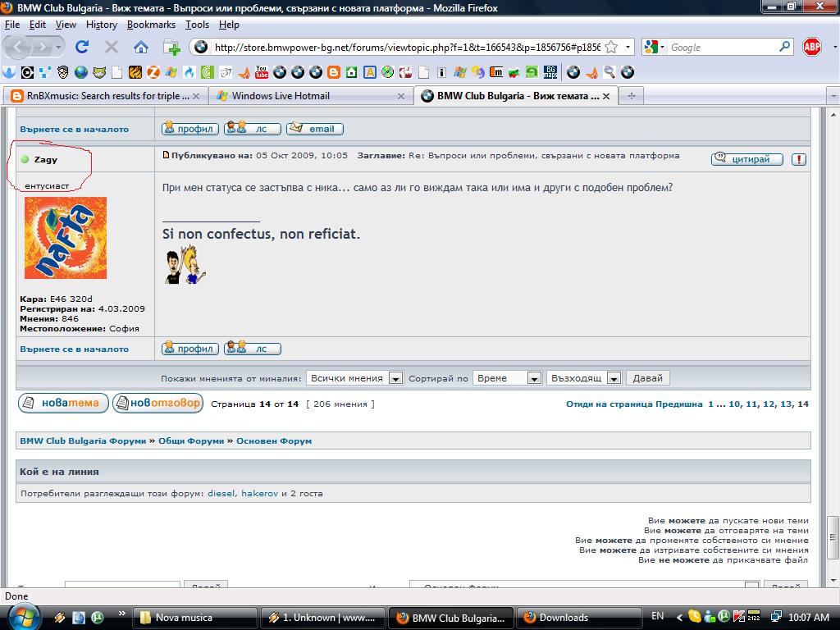Click the address bar URL field
Viewport: 840px width, 630px height.
coord(407,47)
